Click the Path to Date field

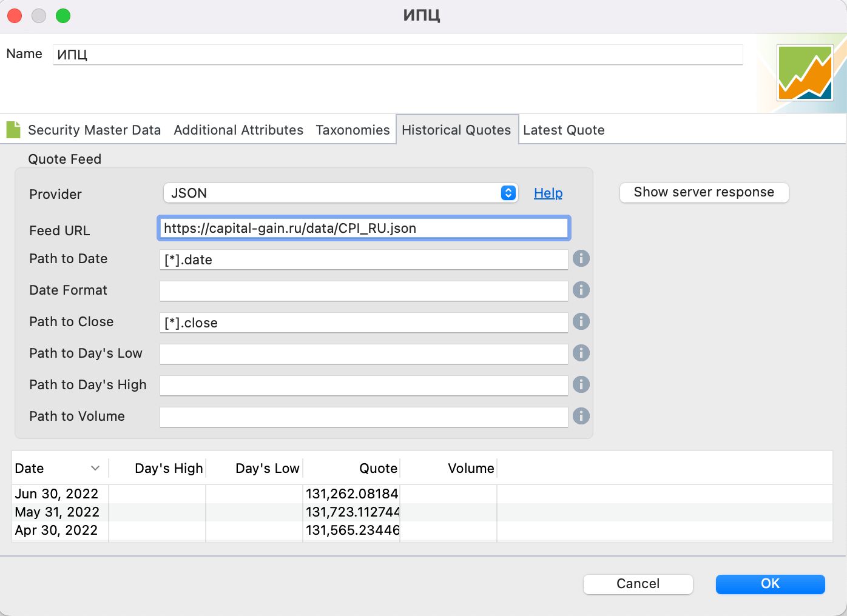coord(363,260)
